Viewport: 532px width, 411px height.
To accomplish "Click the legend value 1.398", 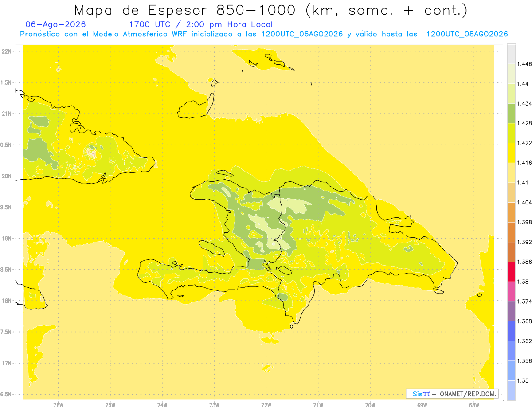I will pos(524,222).
